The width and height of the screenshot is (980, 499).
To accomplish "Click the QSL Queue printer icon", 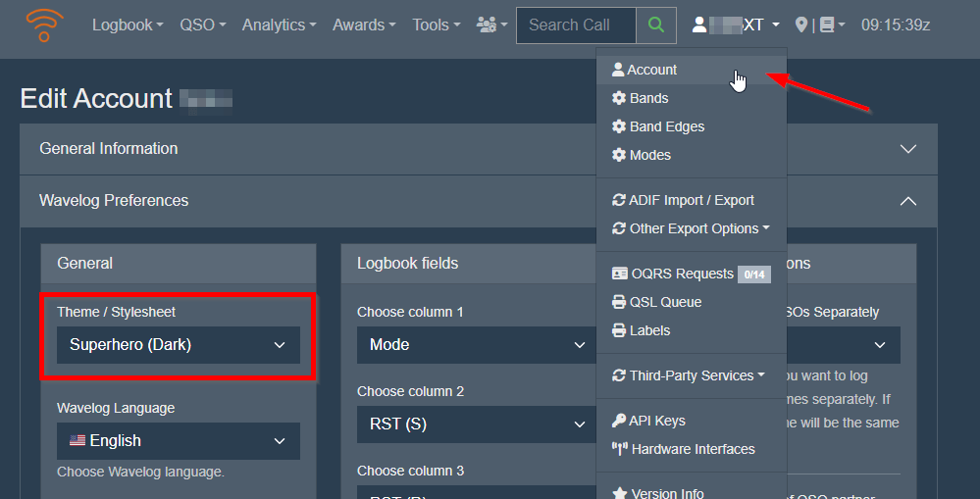I will 619,302.
